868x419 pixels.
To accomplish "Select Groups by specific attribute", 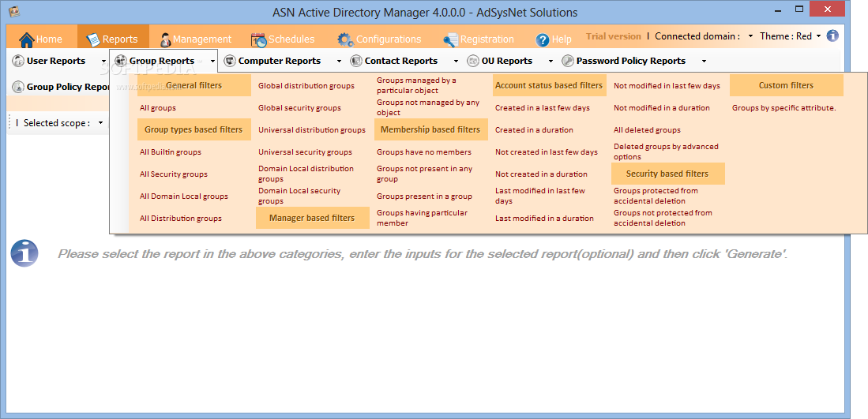I will [x=783, y=108].
